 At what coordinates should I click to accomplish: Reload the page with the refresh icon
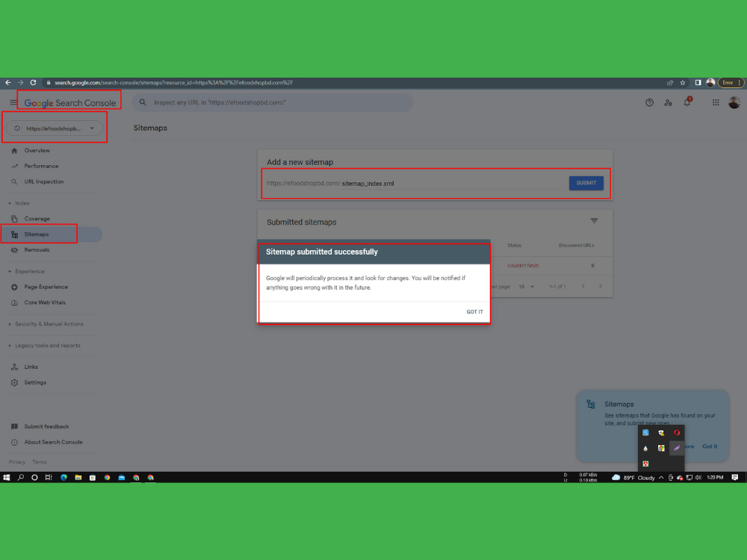33,82
